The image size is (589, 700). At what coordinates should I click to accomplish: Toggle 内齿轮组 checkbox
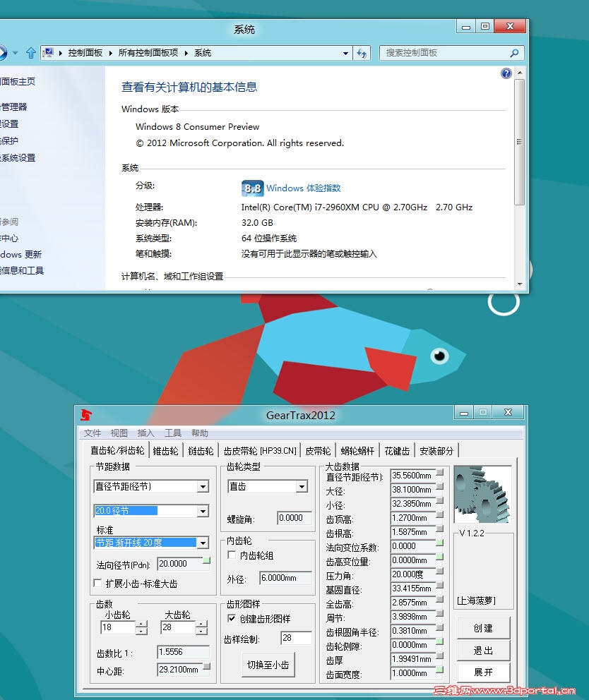pos(232,555)
